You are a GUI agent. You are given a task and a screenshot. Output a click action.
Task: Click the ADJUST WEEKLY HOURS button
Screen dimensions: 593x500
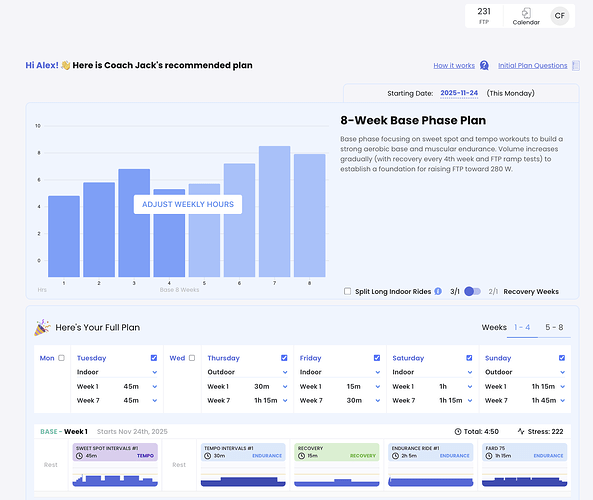point(188,204)
